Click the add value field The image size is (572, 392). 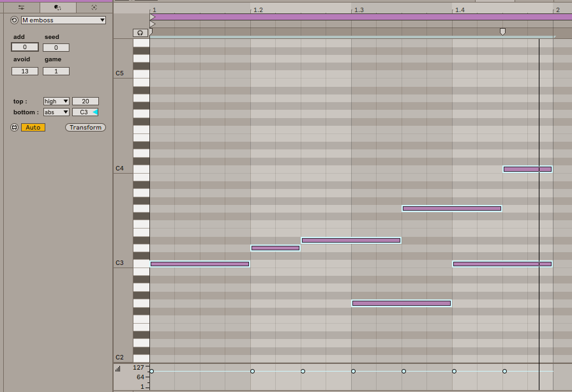[x=25, y=47]
